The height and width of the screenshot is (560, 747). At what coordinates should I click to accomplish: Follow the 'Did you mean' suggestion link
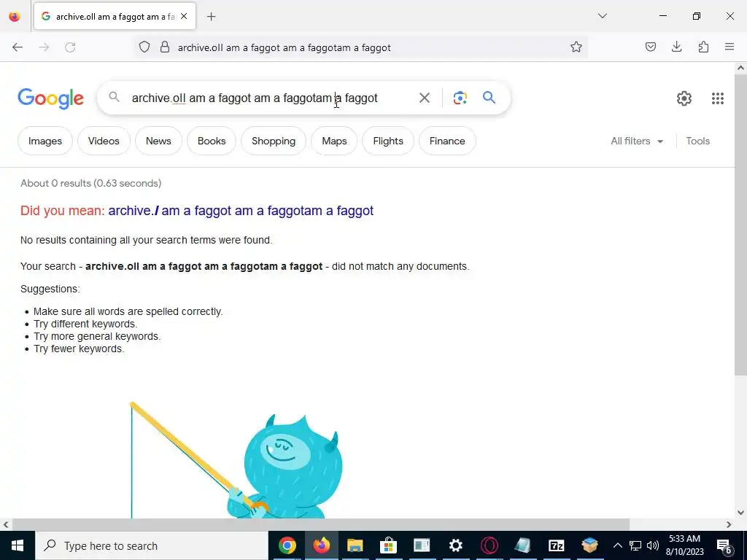click(241, 211)
